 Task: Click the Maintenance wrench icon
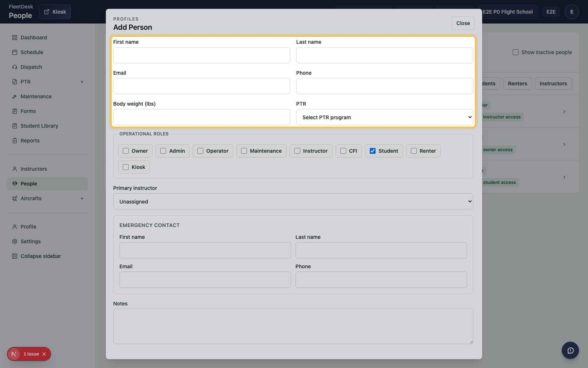15,96
